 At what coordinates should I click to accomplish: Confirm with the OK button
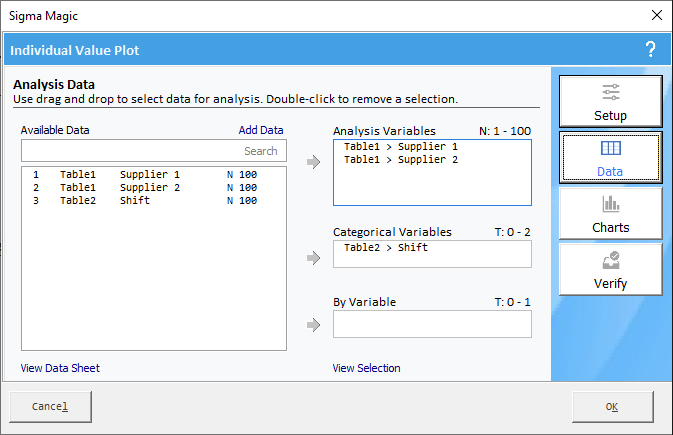point(612,406)
